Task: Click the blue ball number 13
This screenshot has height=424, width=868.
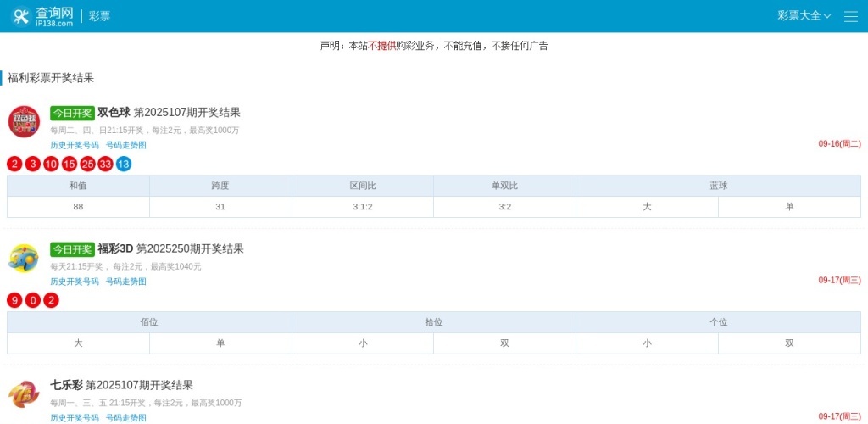Action: tap(124, 164)
